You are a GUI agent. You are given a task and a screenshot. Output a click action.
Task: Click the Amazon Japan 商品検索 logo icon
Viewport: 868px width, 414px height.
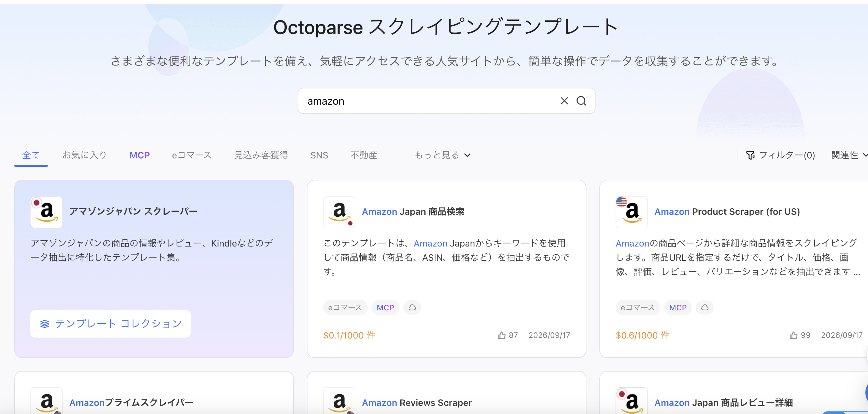[339, 212]
